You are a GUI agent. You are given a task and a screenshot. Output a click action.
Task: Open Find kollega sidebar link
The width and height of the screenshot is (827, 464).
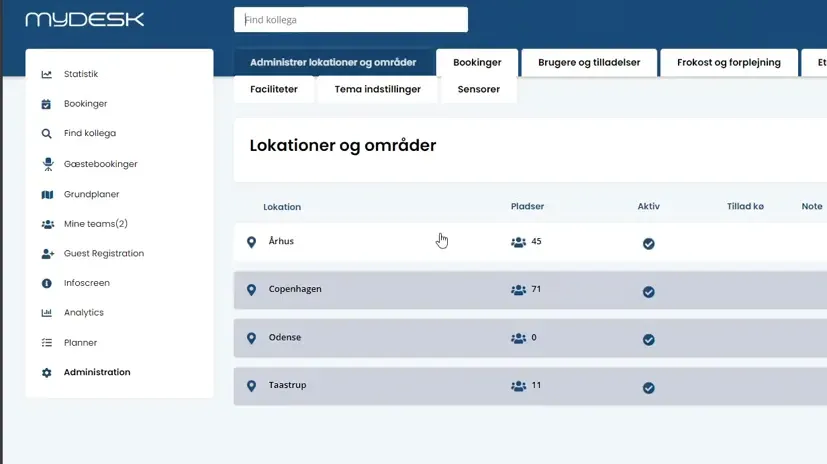[x=90, y=133]
